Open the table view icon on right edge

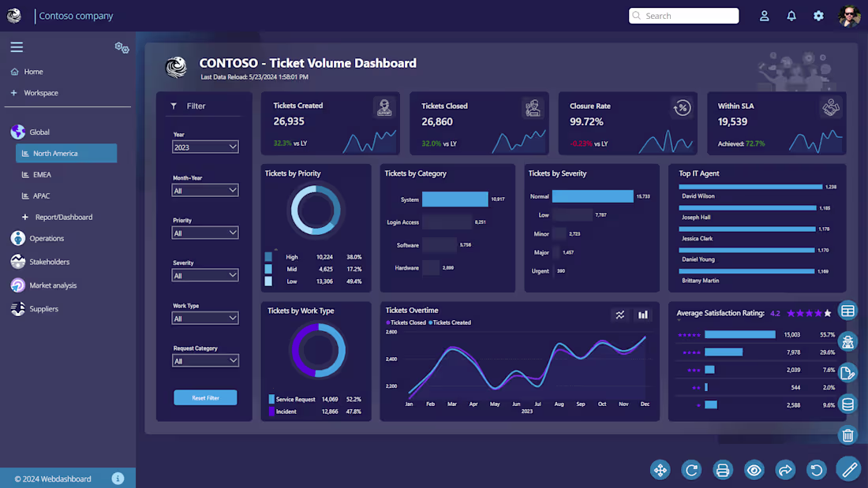click(x=847, y=311)
